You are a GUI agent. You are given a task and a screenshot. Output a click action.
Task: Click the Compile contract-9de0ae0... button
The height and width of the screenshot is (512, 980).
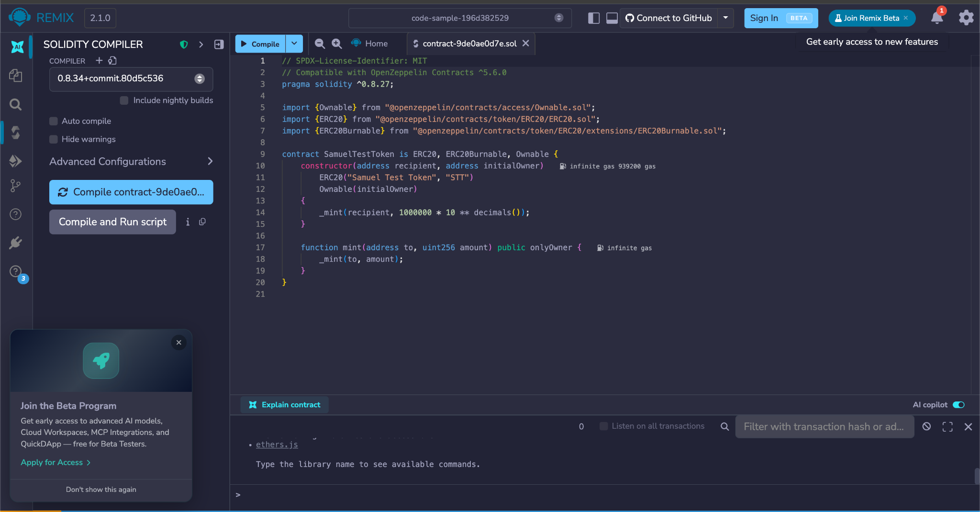pos(131,192)
